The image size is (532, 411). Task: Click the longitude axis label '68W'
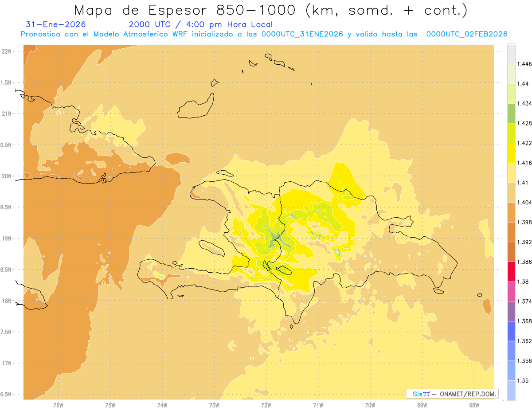coord(474,405)
